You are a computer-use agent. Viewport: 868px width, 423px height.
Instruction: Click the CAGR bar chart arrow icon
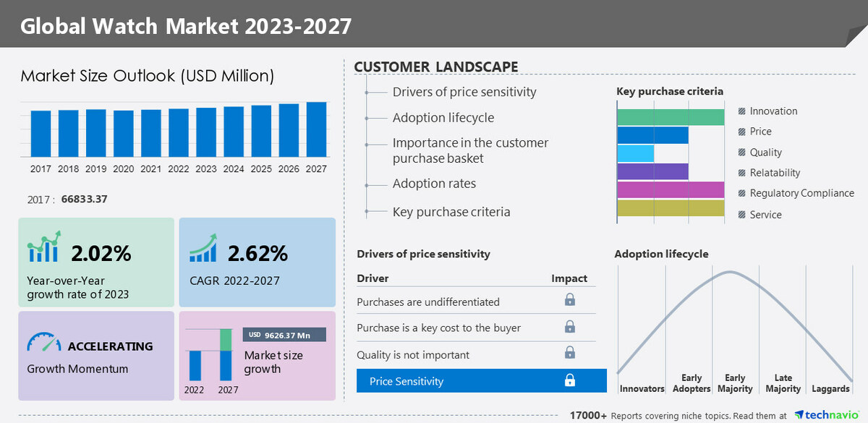[x=204, y=248]
